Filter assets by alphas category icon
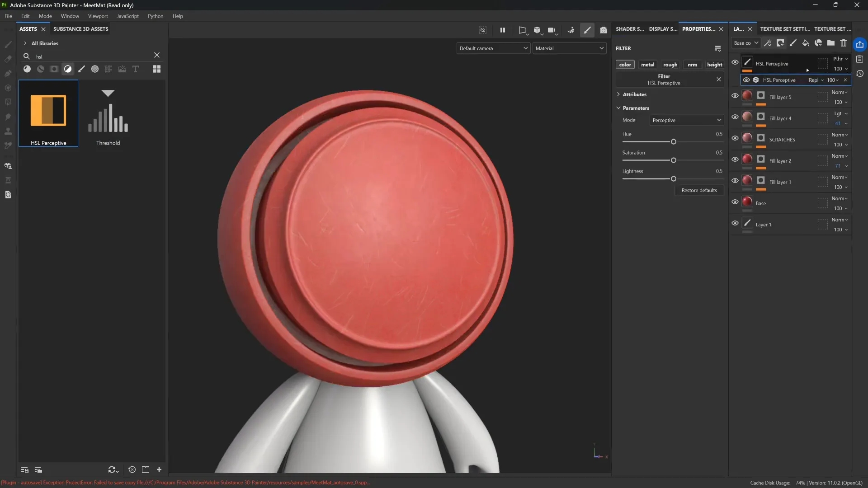The image size is (868, 488). [x=95, y=69]
